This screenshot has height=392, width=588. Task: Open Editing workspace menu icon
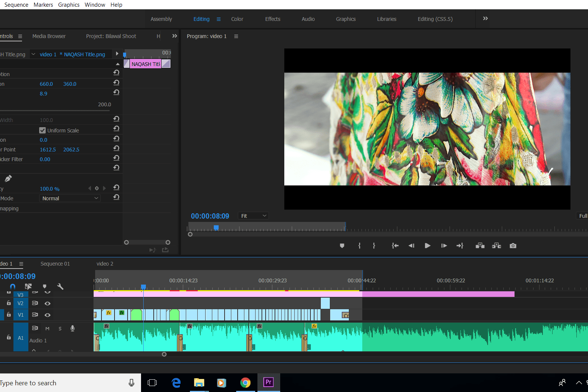219,19
